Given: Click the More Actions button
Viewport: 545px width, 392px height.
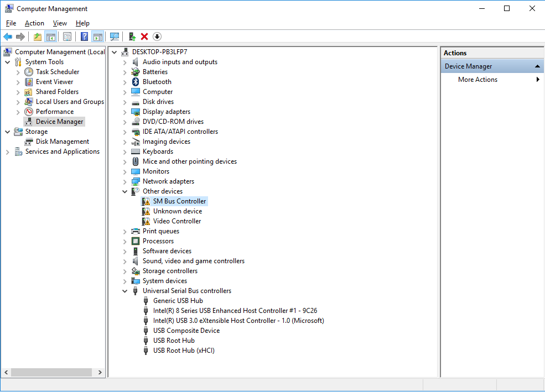Looking at the screenshot, I should 477,79.
